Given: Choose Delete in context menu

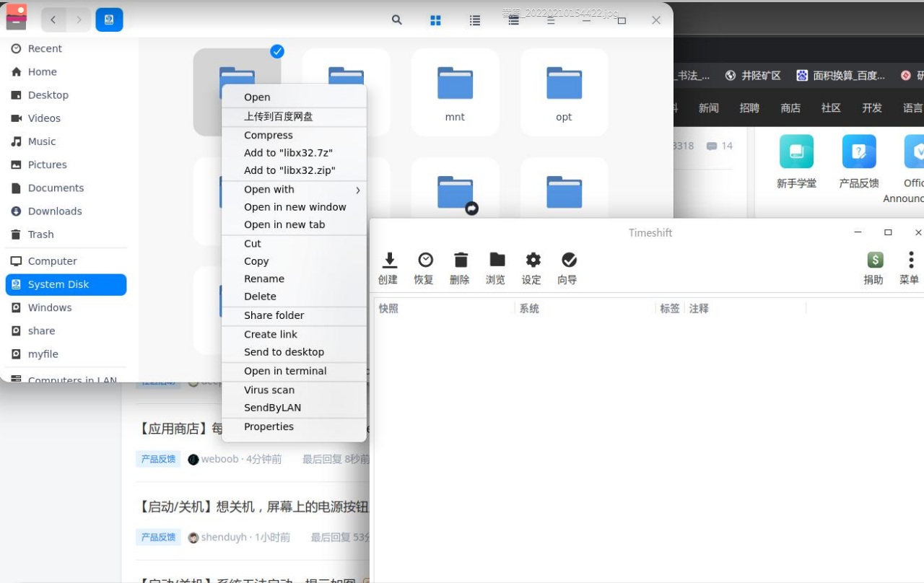Looking at the screenshot, I should (294, 297).
